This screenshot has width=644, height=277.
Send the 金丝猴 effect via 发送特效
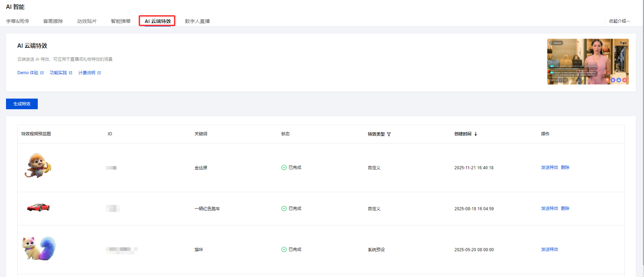(x=549, y=167)
